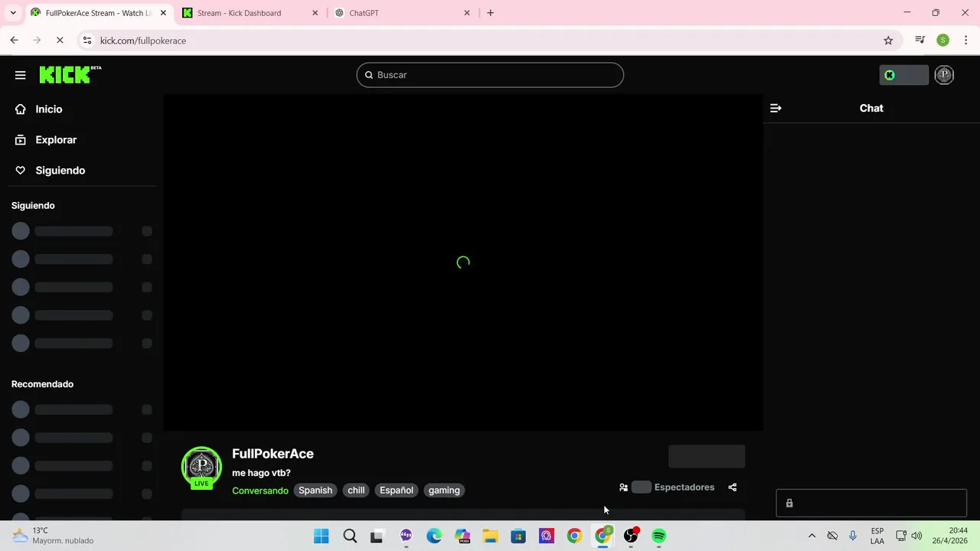This screenshot has height=551, width=980.
Task: Click the heart icon next to Siguiendo
Action: pyautogui.click(x=21, y=171)
